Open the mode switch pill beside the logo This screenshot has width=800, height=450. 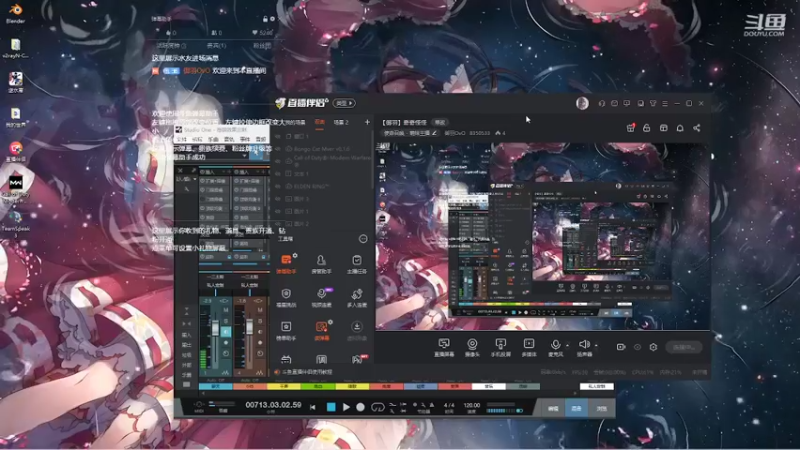point(344,103)
